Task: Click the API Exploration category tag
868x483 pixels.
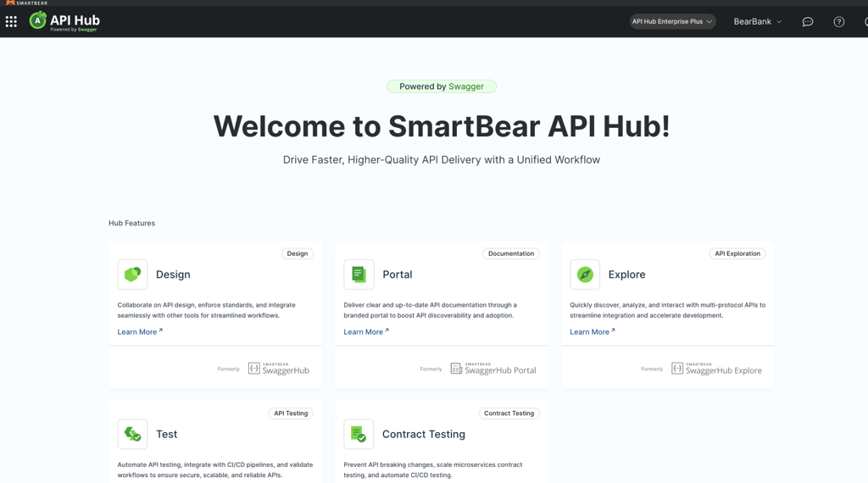Action: point(737,253)
